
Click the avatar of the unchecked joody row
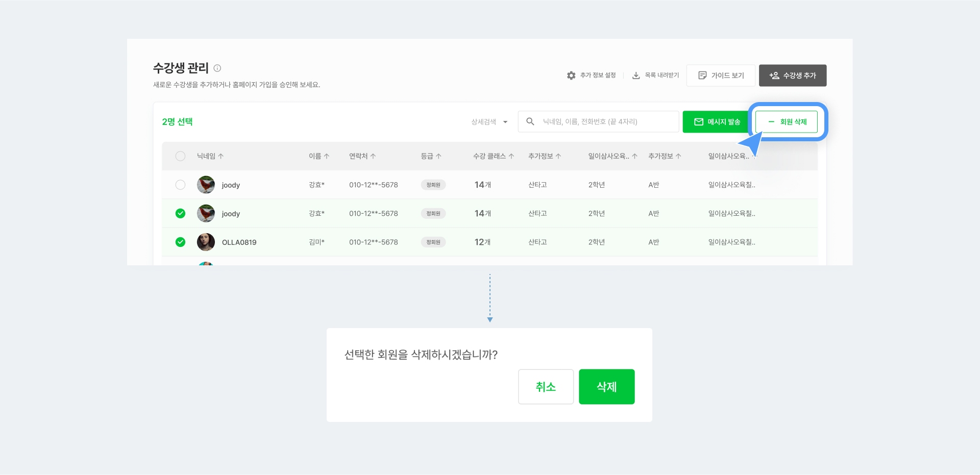206,185
